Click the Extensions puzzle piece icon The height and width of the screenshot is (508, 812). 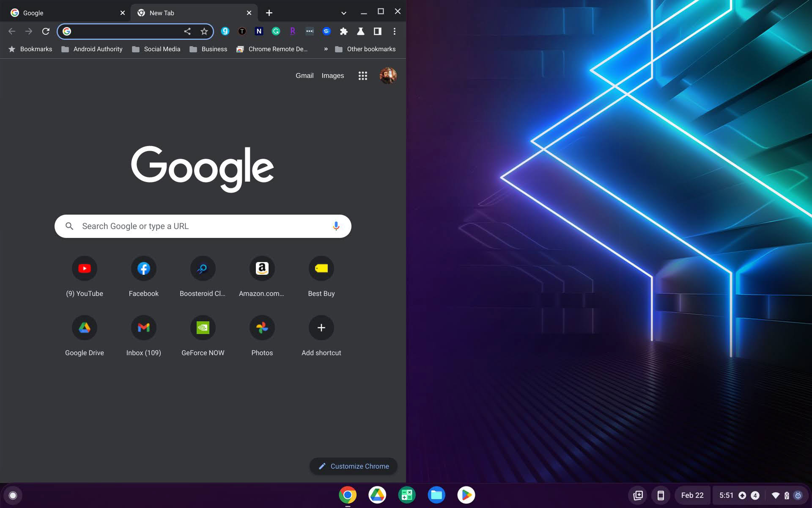click(x=343, y=31)
